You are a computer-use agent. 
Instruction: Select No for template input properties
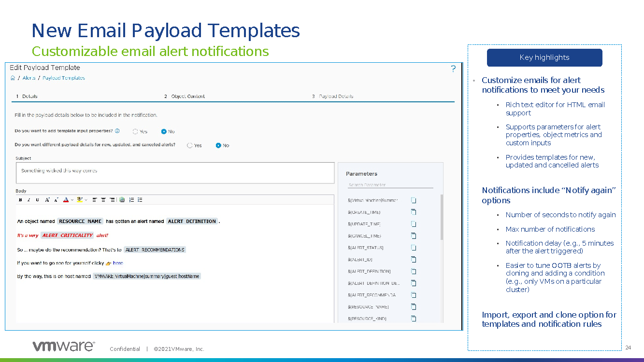pos(164,131)
